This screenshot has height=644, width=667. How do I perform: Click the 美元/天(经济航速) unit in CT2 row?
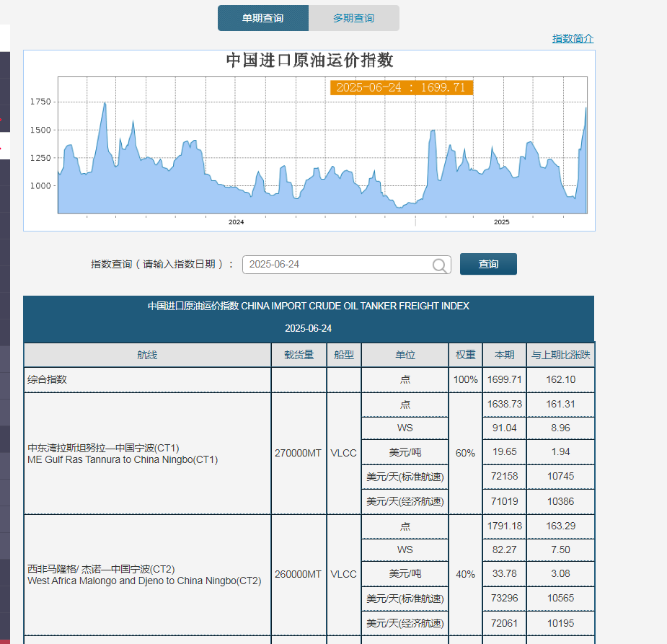(405, 623)
